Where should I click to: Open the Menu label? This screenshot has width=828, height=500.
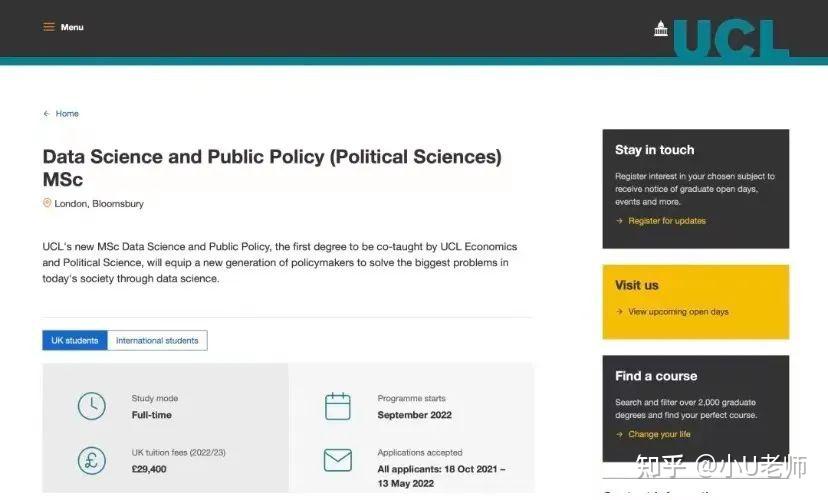point(72,27)
